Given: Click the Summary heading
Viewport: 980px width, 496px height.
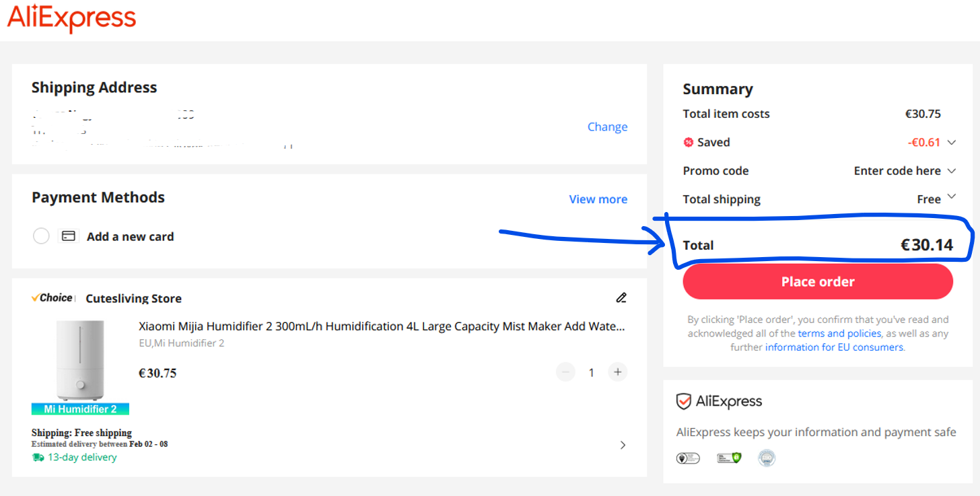Looking at the screenshot, I should (x=717, y=90).
